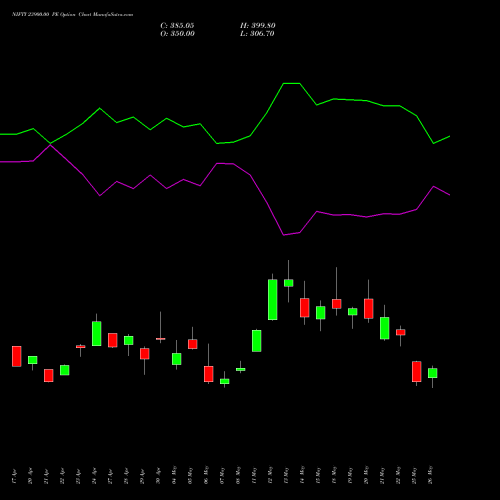The image size is (500, 500).
Task: Click the 05 May date label
Action: point(190,475)
